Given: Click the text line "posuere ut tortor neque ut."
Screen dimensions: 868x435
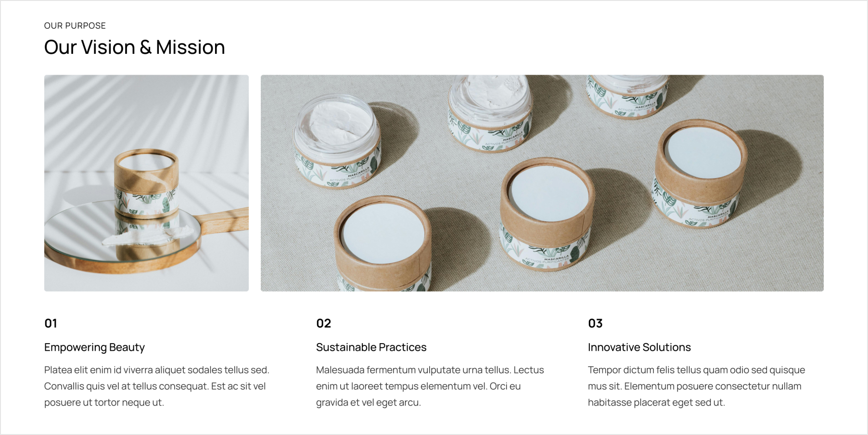Looking at the screenshot, I should click(x=104, y=402).
